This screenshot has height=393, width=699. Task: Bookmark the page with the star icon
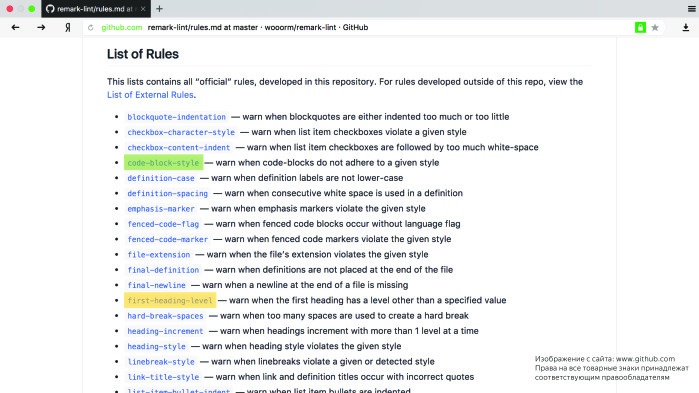(x=655, y=28)
